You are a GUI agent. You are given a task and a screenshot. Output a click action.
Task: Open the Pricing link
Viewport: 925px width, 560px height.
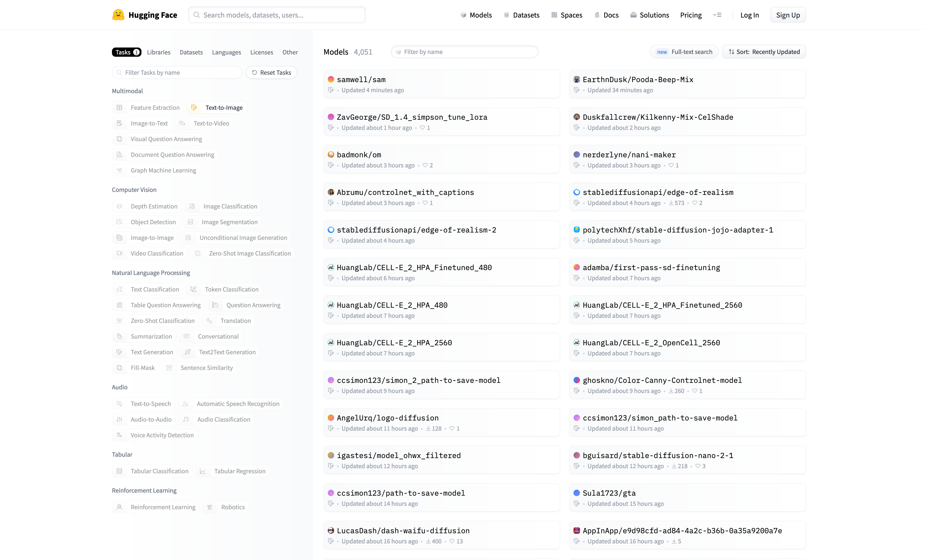pos(691,15)
